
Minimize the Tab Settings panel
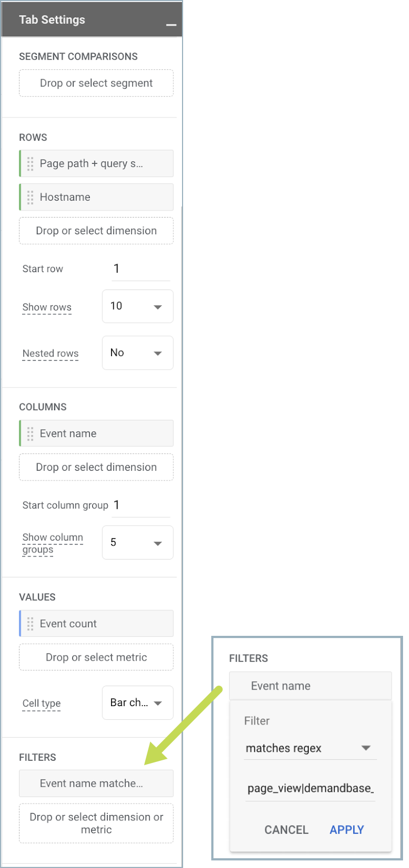171,25
